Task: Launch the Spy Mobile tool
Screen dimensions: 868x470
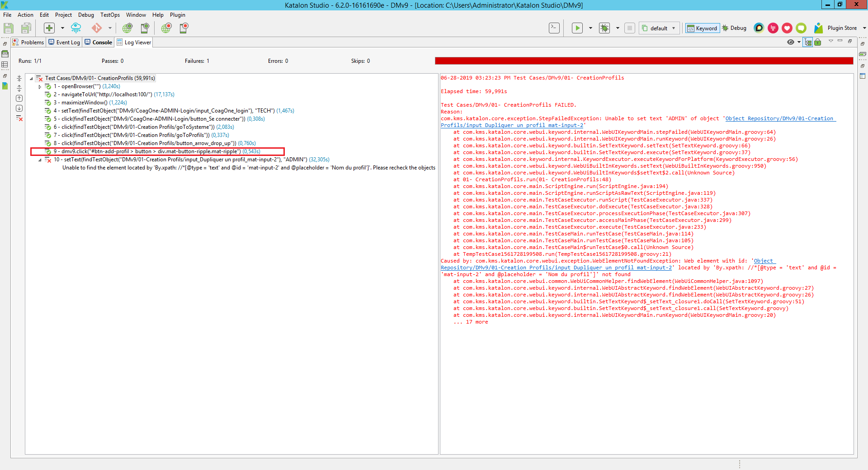Action: click(145, 28)
